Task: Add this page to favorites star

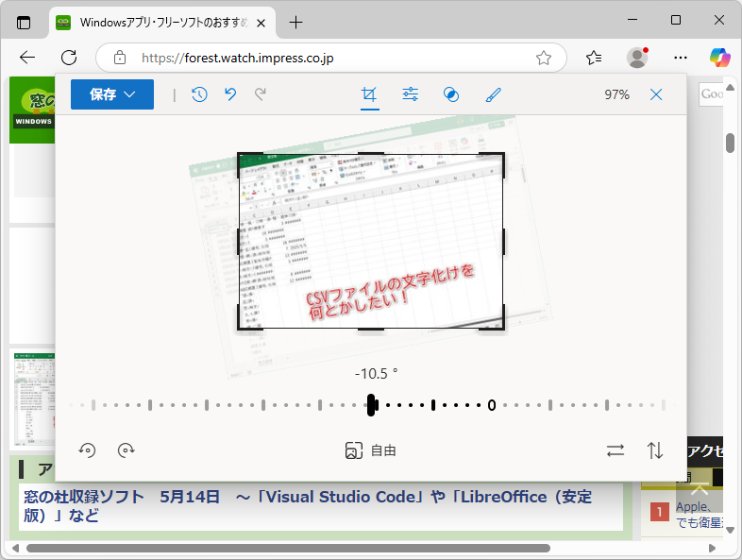Action: [543, 58]
